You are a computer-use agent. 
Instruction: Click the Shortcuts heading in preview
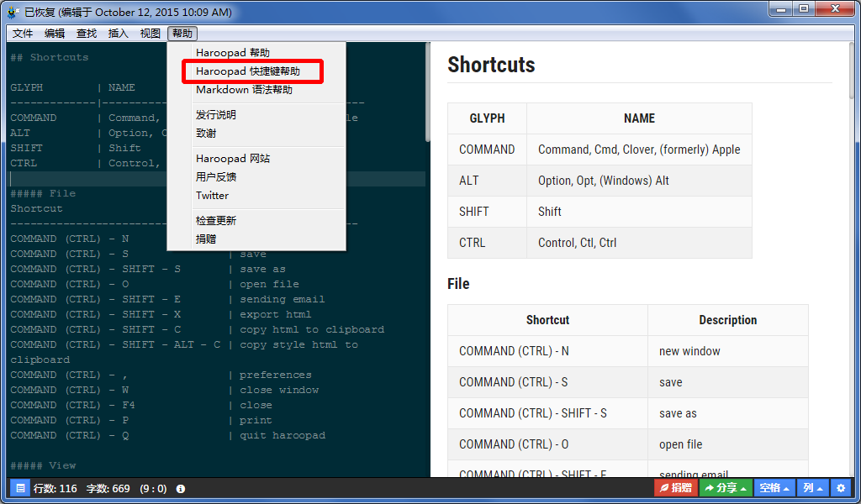[x=491, y=65]
